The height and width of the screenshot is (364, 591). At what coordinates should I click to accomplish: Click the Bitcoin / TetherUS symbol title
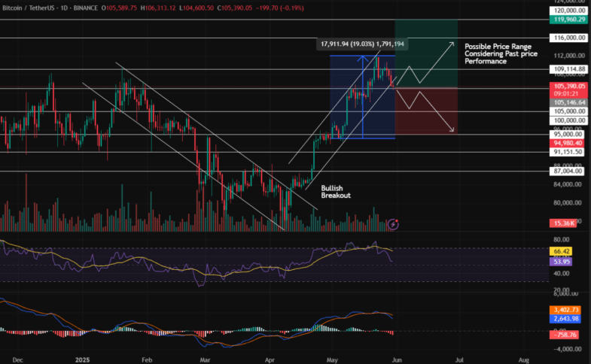tap(29, 8)
